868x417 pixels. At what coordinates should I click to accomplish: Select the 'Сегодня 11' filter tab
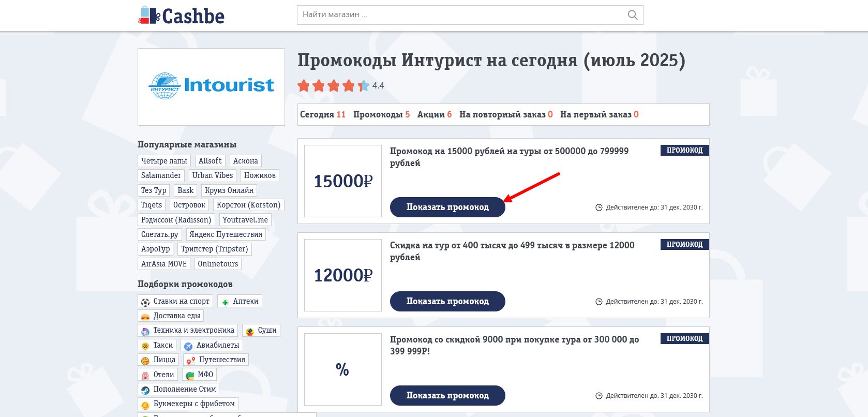(x=323, y=114)
